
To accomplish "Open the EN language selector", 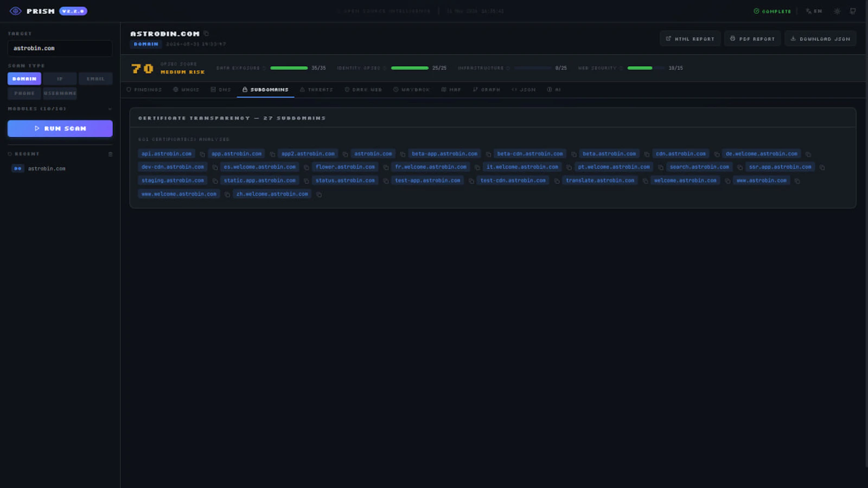I will tap(814, 11).
